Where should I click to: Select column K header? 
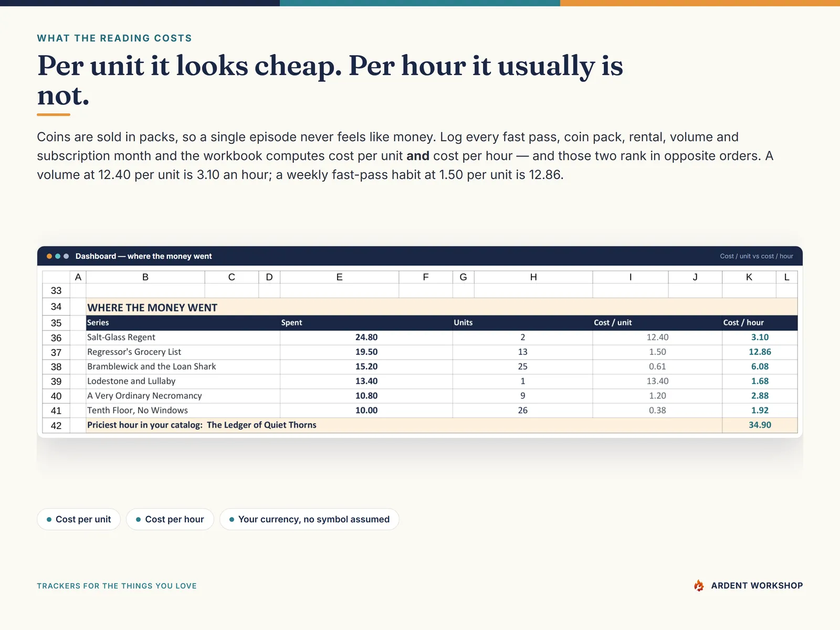point(749,277)
